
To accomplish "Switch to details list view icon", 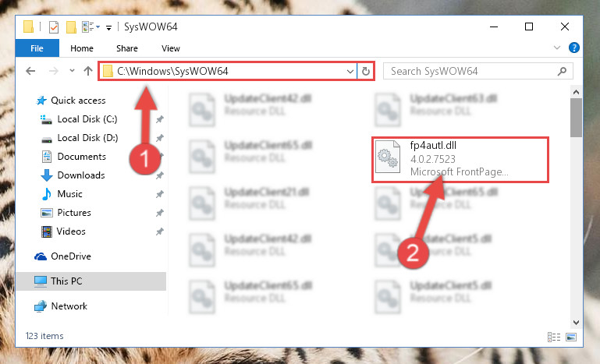I will click(x=554, y=337).
